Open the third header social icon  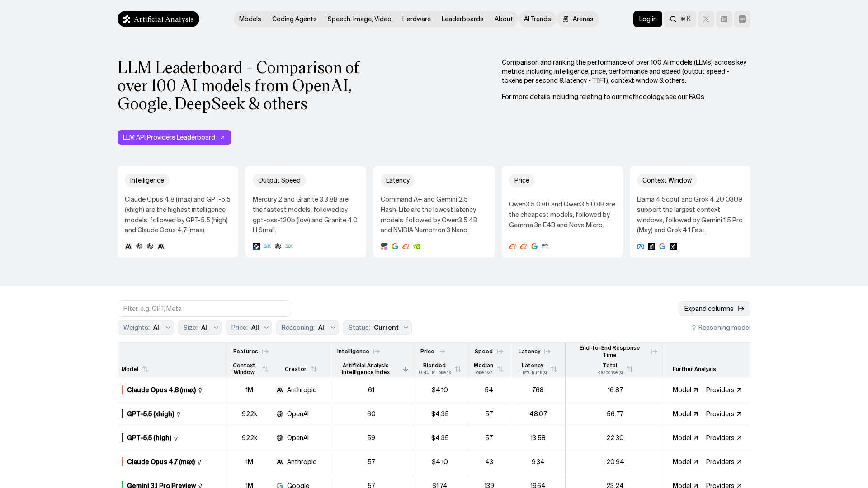[742, 19]
